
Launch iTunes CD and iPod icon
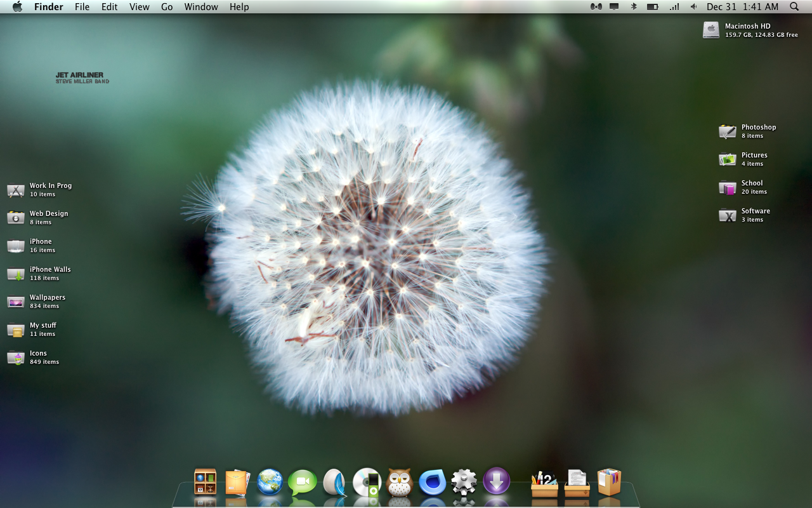[x=367, y=482]
